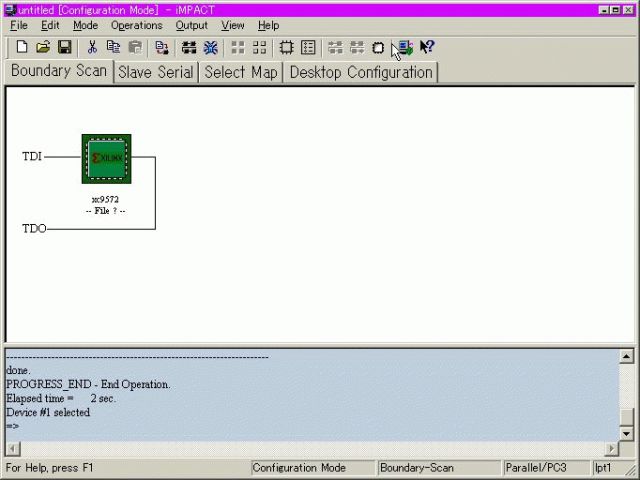Click the "-- File ? --" label under the chip
This screenshot has height=480, width=640.
pyautogui.click(x=106, y=211)
